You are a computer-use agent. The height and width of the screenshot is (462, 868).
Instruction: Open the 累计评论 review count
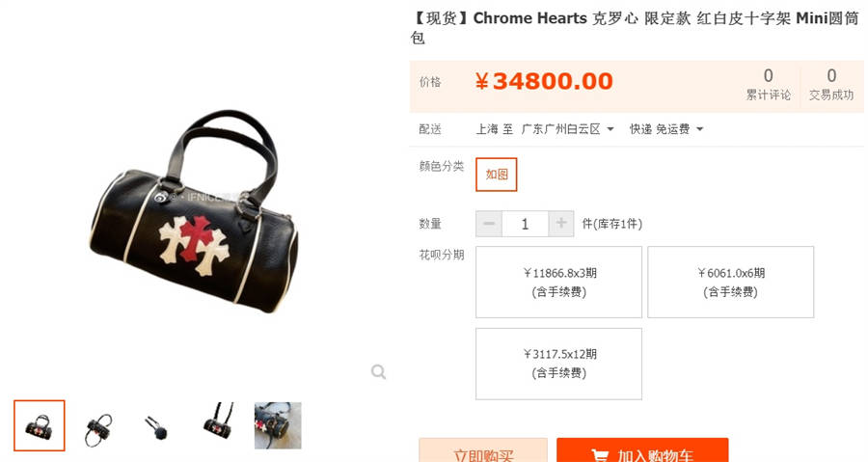pyautogui.click(x=769, y=84)
